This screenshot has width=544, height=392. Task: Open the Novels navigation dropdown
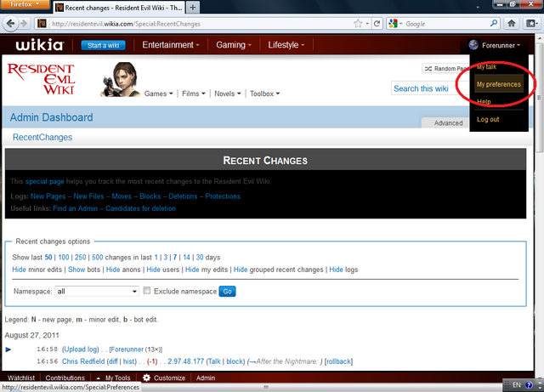click(227, 94)
